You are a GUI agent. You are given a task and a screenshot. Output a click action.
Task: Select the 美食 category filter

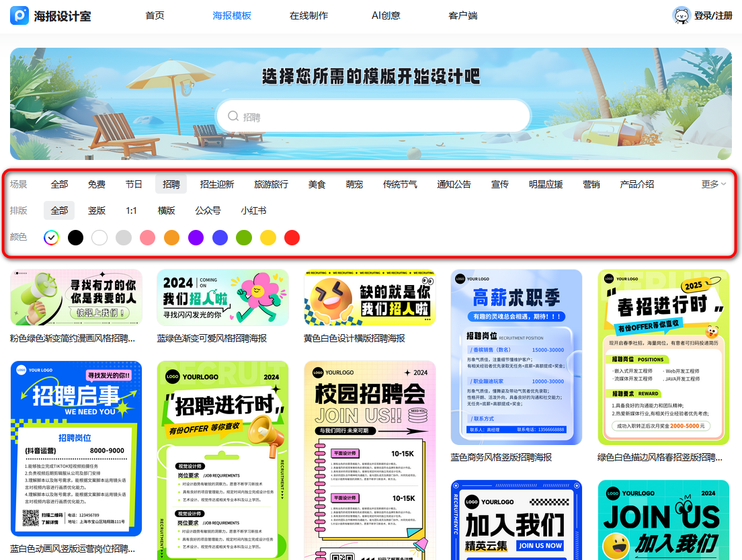(317, 184)
